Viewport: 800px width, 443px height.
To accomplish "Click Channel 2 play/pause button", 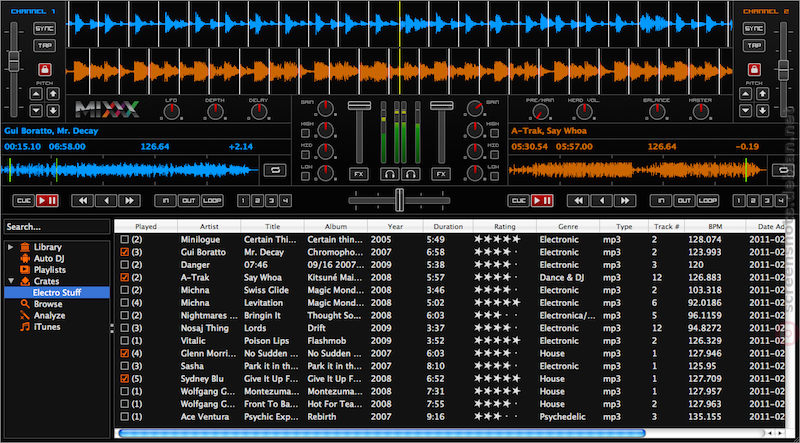I will [x=542, y=201].
